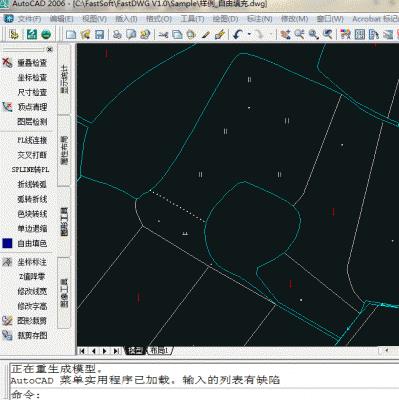Select the 图形工具 vertical side tab
399x400 pixels.
coord(64,222)
